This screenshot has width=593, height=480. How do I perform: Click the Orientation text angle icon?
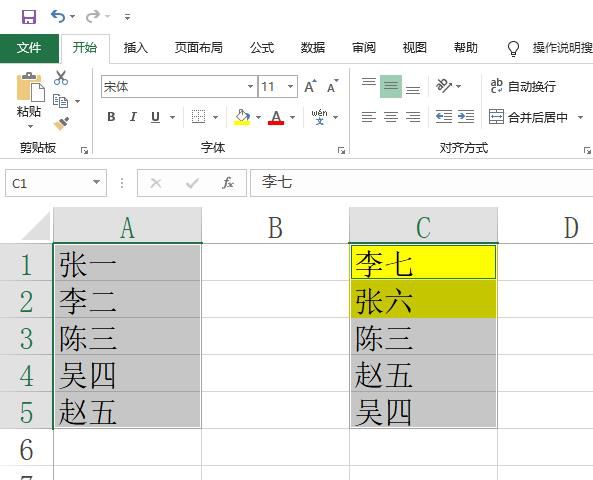[x=444, y=86]
